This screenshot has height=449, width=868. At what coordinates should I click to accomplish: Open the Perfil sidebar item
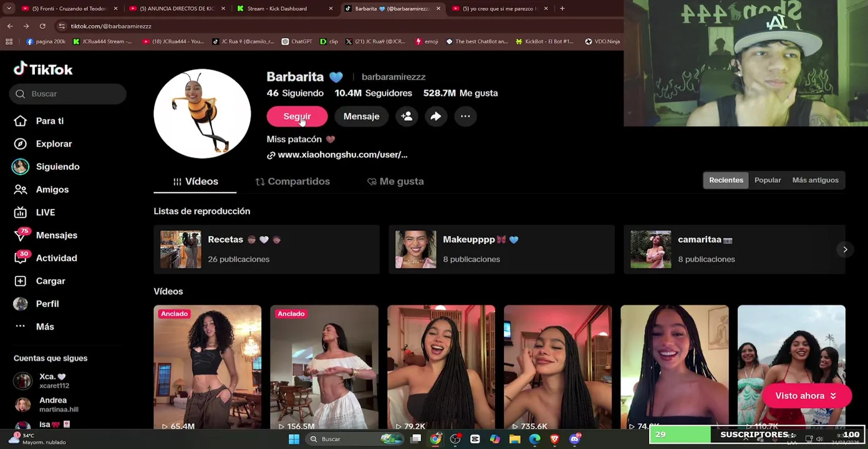point(36,304)
